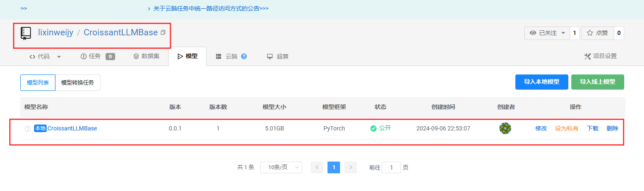
Task: Click the creator avatar image
Action: pyautogui.click(x=505, y=128)
